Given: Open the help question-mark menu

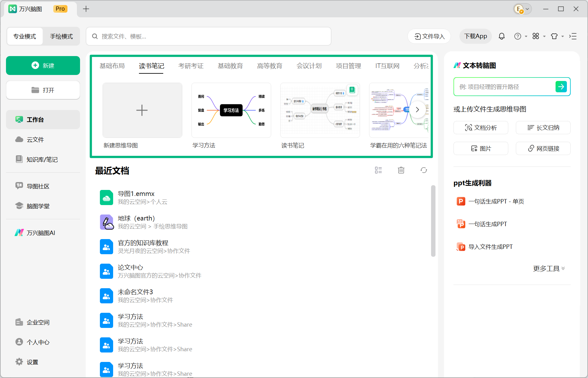Looking at the screenshot, I should pyautogui.click(x=520, y=36).
